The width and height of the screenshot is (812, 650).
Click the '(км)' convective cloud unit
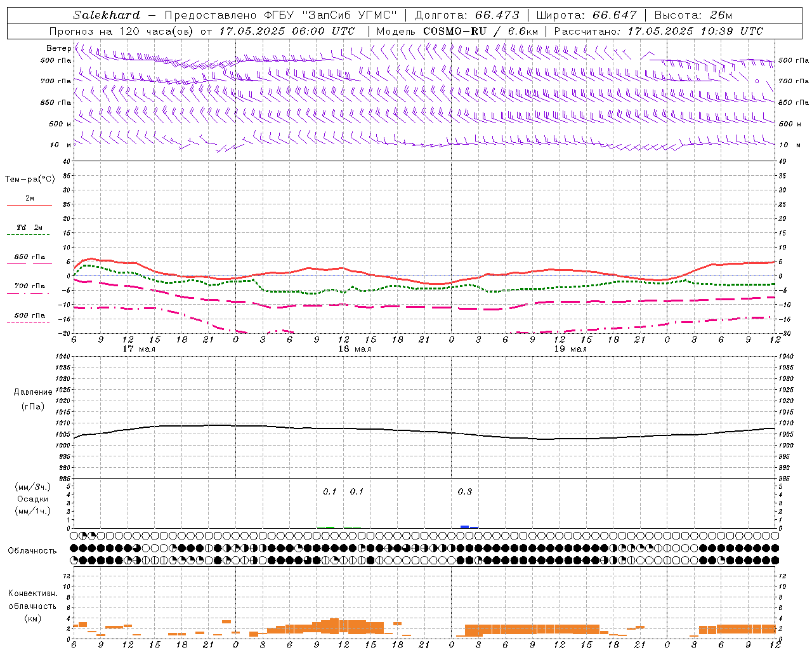[x=33, y=618]
